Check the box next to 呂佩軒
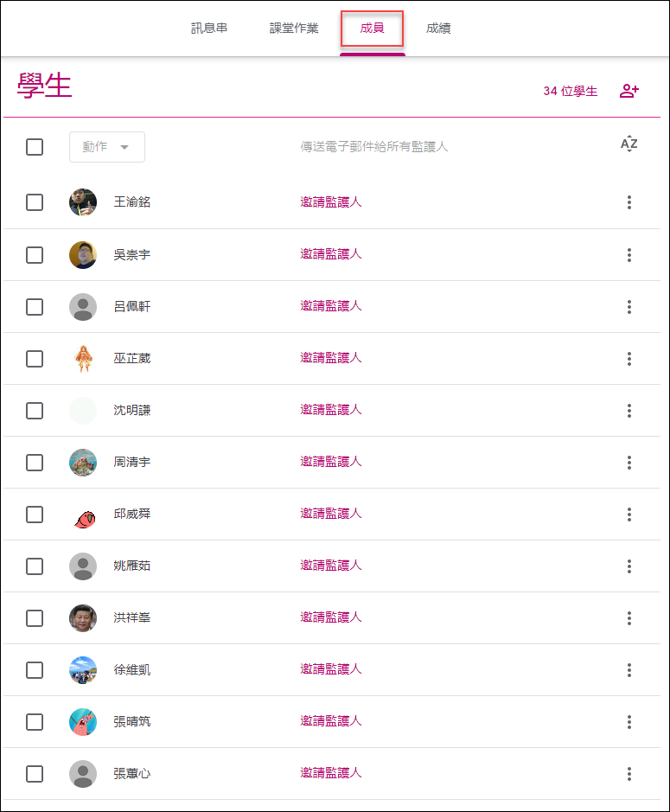Image resolution: width=670 pixels, height=812 pixels. (35, 307)
